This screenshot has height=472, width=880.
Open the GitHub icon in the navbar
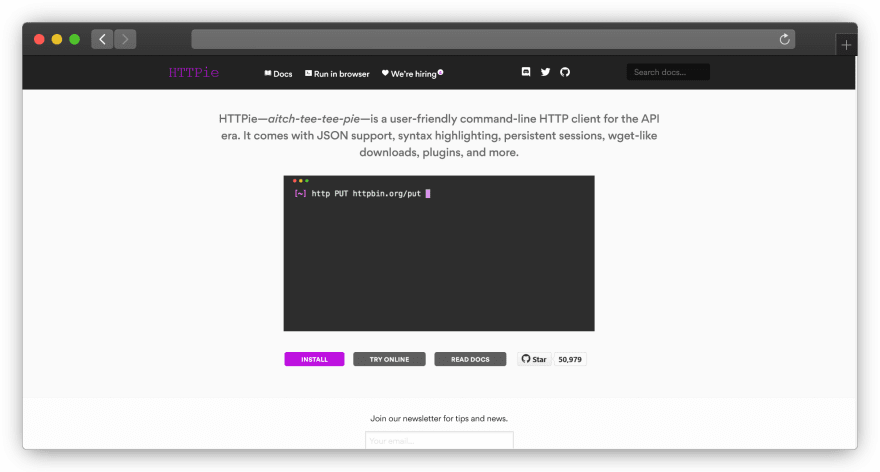pyautogui.click(x=565, y=72)
